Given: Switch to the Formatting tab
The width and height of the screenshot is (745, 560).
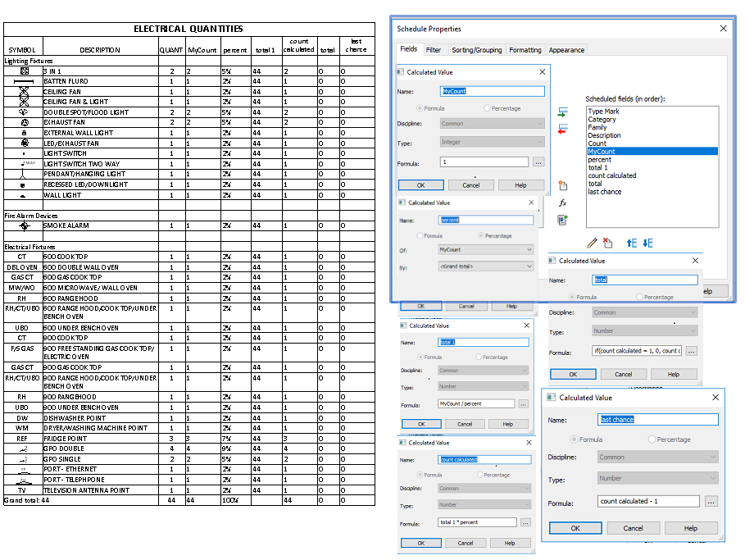Looking at the screenshot, I should 525,50.
